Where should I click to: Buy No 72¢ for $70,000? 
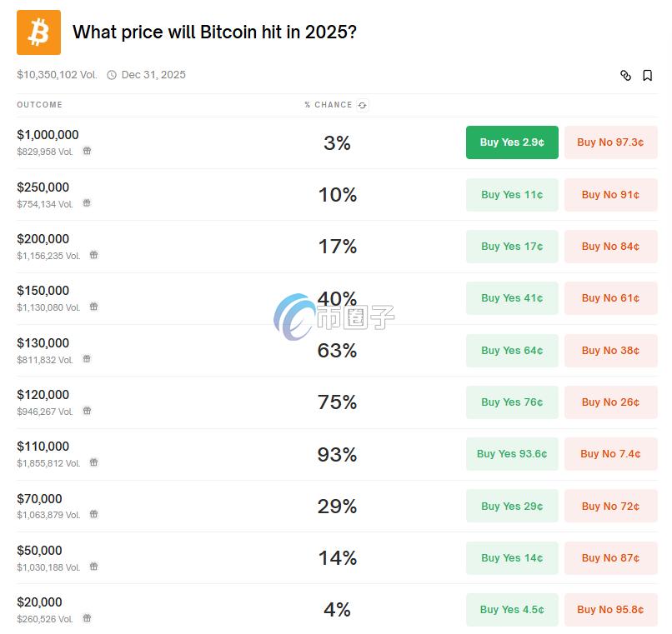click(x=610, y=507)
